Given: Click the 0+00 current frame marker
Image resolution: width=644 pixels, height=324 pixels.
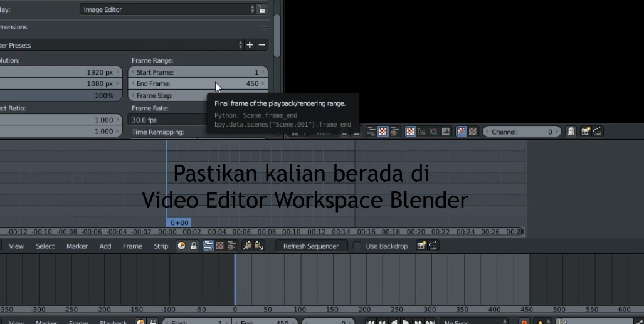Looking at the screenshot, I should (x=179, y=223).
